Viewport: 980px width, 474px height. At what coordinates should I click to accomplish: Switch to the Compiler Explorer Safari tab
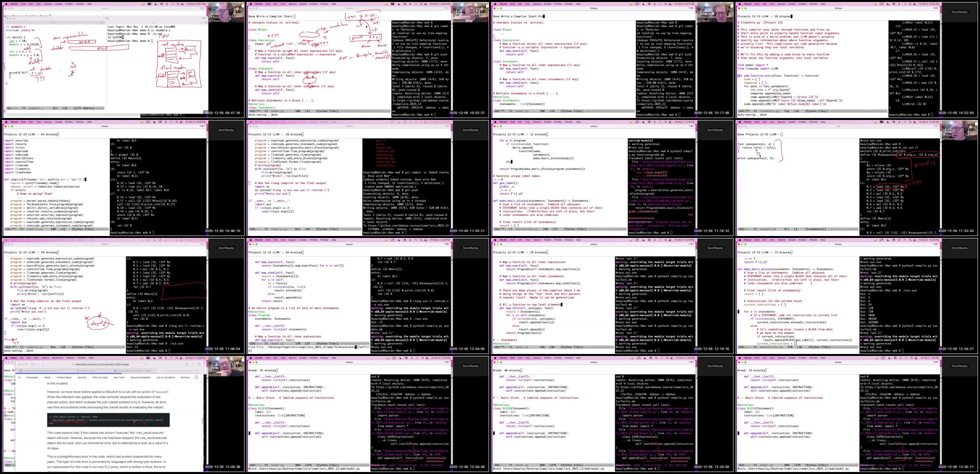[86, 371]
